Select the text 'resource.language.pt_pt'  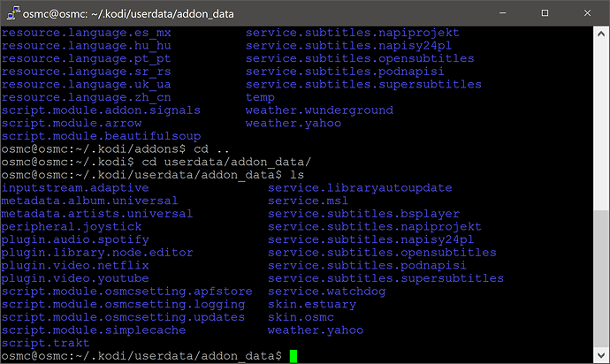(x=86, y=58)
